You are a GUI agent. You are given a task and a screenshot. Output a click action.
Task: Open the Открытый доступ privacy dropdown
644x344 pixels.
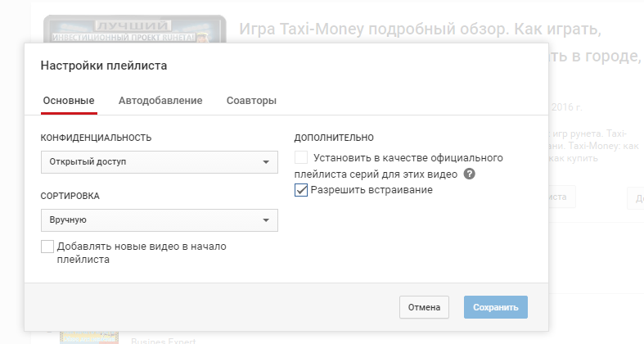click(160, 162)
